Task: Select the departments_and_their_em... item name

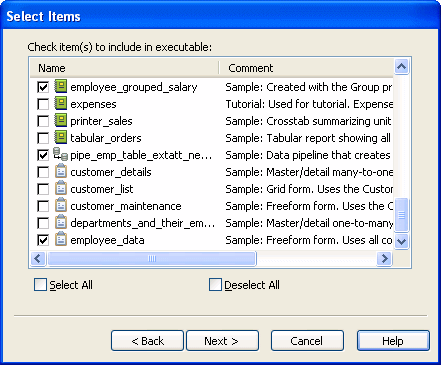Action: click(x=143, y=223)
